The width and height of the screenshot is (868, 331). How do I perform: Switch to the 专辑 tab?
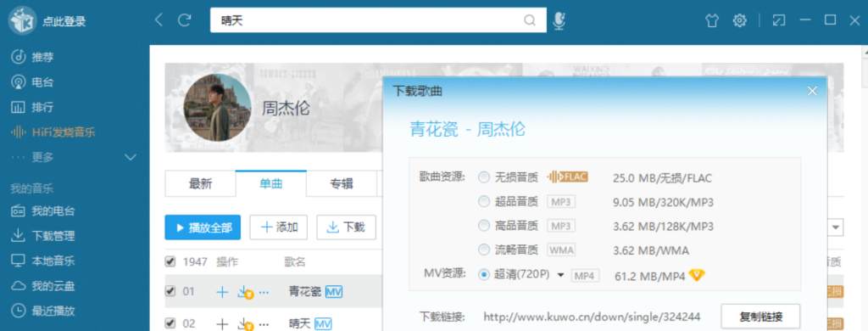coord(342,184)
